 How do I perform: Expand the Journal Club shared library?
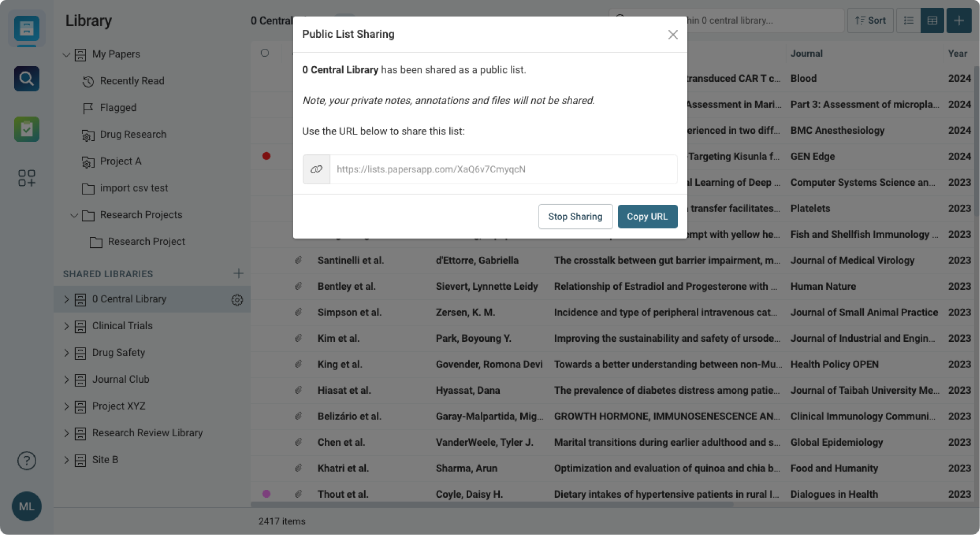(67, 380)
